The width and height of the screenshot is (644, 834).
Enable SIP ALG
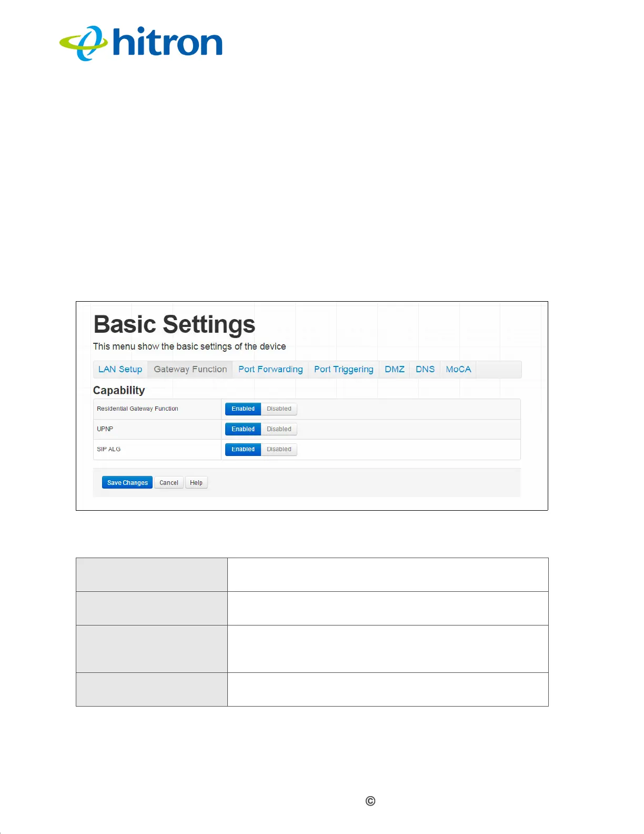tap(243, 450)
